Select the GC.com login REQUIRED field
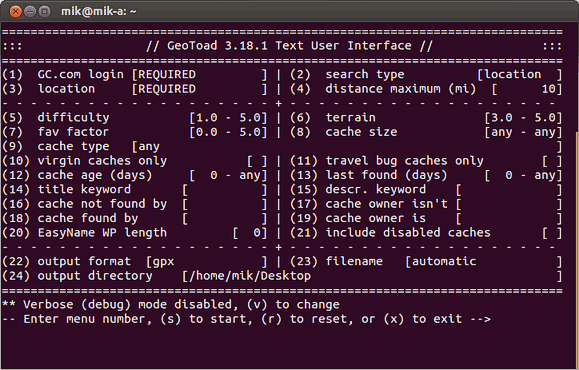This screenshot has width=579, height=370. 199,75
